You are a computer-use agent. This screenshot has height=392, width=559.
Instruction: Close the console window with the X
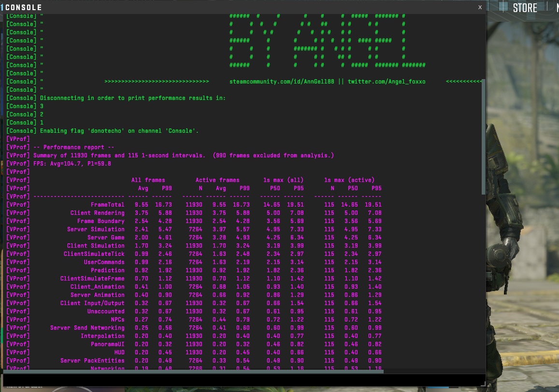point(480,7)
